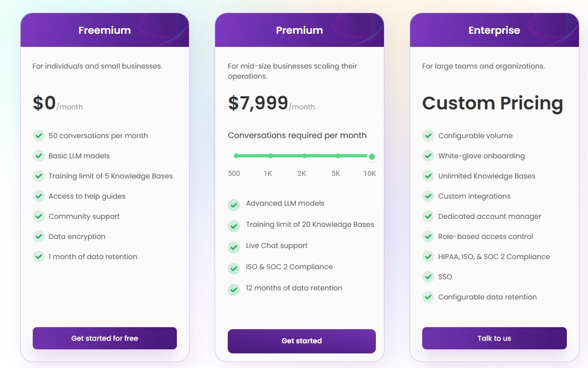The image size is (588, 368).
Task: Click checkmark icon next to Data encryption
Action: click(x=39, y=236)
